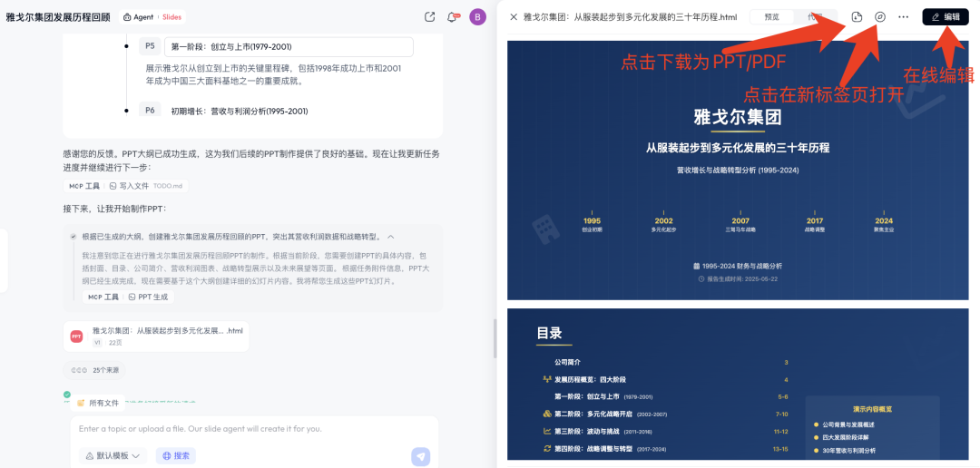Click the V1 version badge
980x468 pixels.
pyautogui.click(x=97, y=343)
